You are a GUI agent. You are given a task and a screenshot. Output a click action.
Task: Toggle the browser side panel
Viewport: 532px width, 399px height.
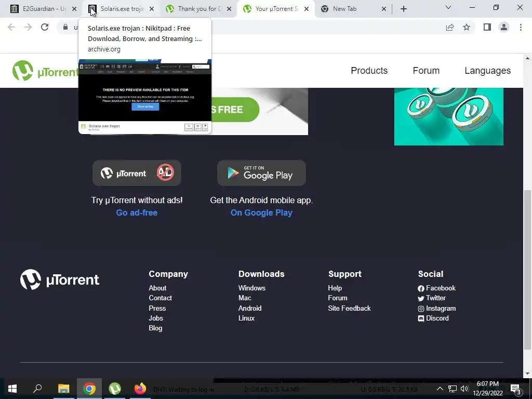(487, 27)
